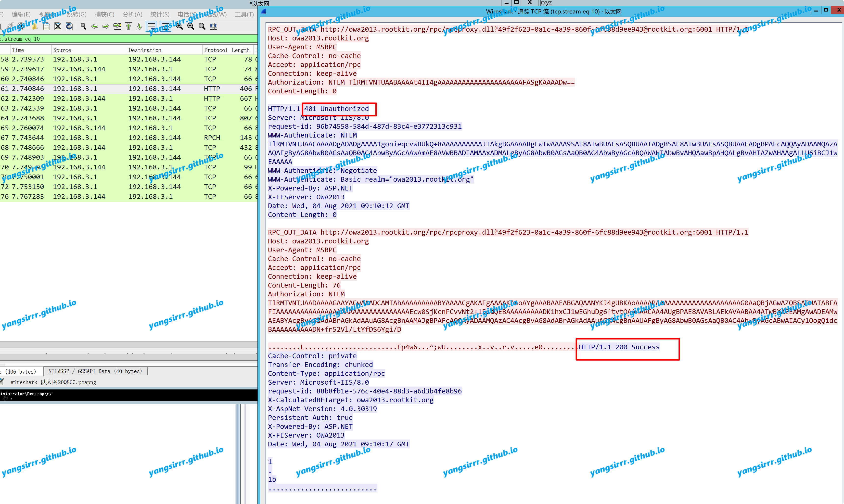Open the 捕获(C) menu
This screenshot has width=844, height=504.
pos(104,14)
